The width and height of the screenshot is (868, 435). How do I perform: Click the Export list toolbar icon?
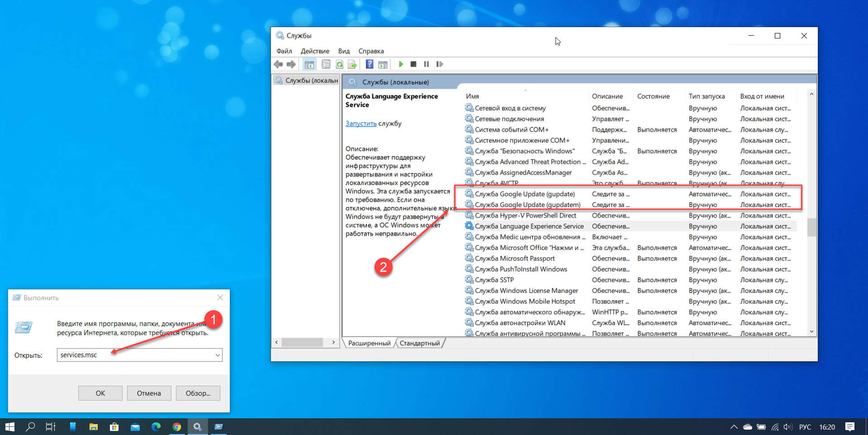point(352,64)
